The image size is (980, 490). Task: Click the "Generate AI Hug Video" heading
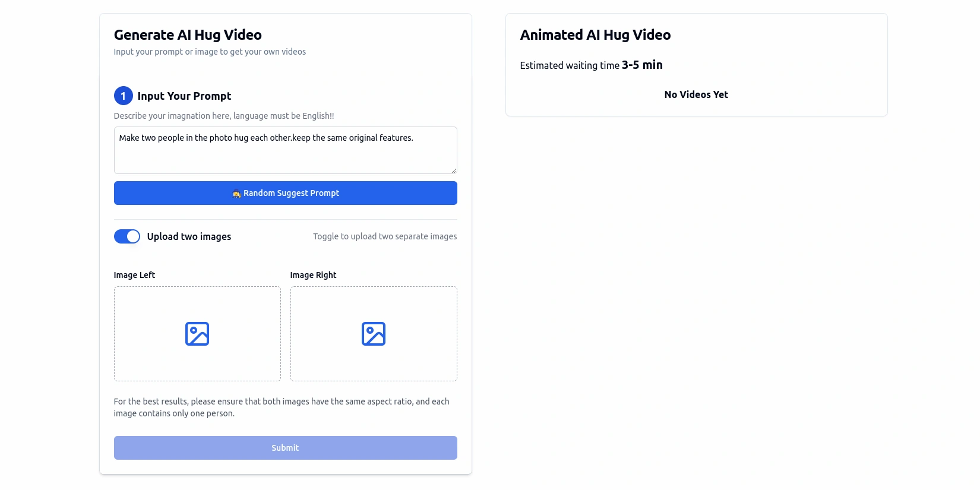tap(188, 35)
